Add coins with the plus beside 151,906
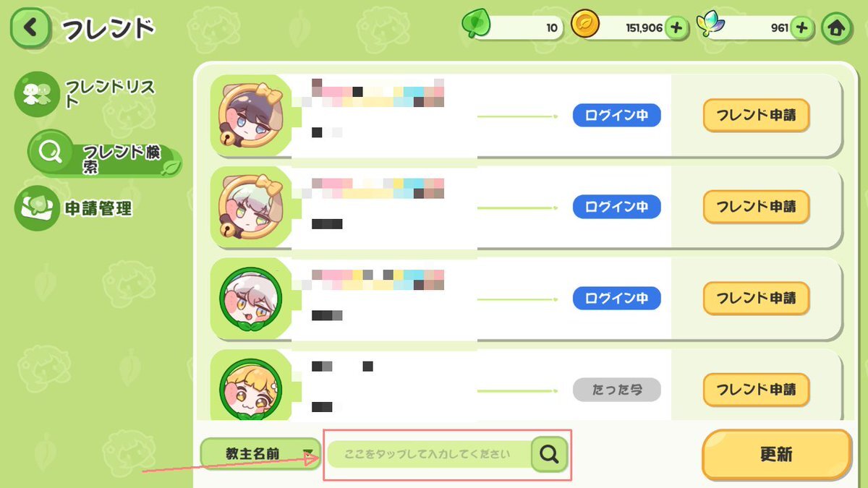The height and width of the screenshot is (488, 868). (x=676, y=28)
